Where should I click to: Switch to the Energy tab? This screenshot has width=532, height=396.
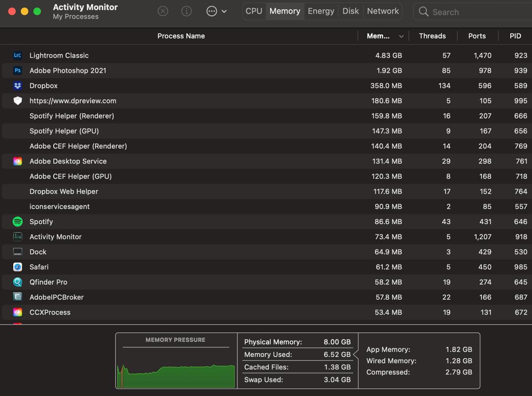[x=321, y=11]
